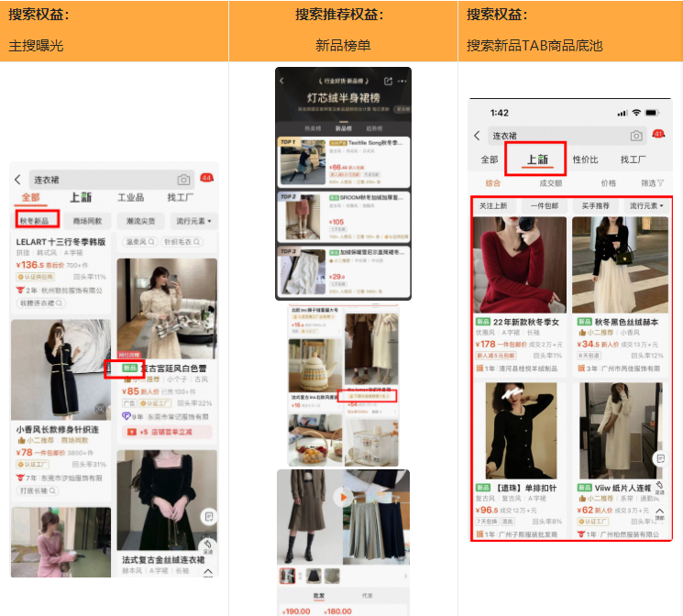
Task: Tap 打底长袖 related search chip
Action: 38,490
